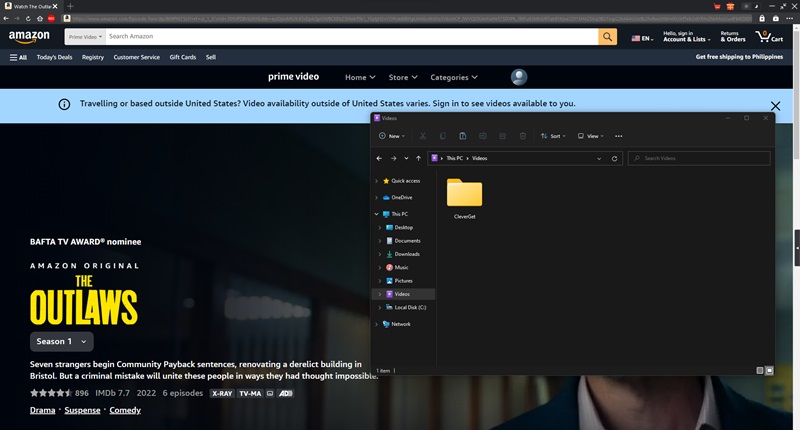The width and height of the screenshot is (800, 430).
Task: Reload the browser page
Action: point(28,18)
